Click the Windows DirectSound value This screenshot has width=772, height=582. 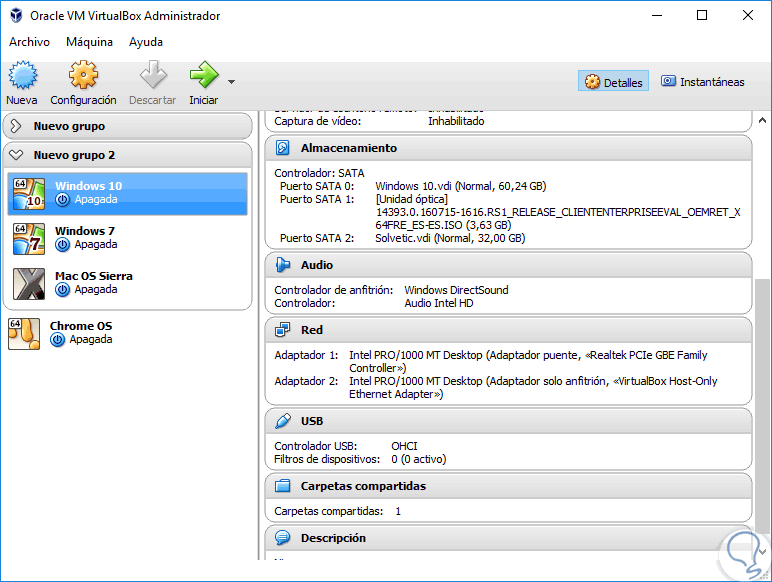(x=456, y=290)
